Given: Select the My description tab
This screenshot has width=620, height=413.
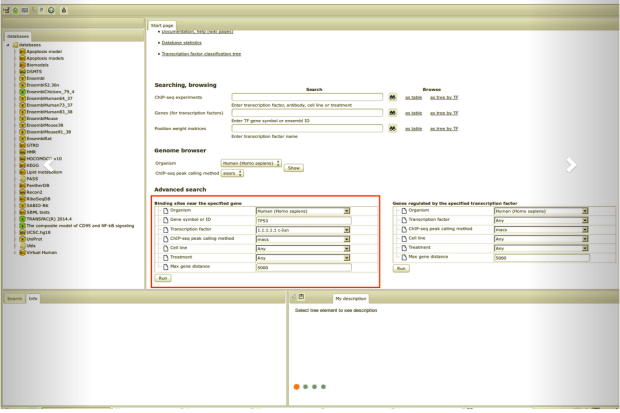Looking at the screenshot, I should click(x=350, y=298).
